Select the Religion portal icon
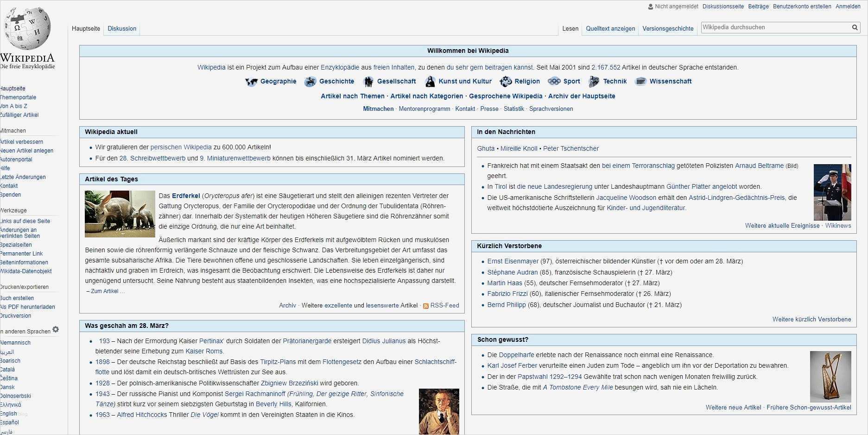Viewport: 868px width, 435px height. coord(505,81)
